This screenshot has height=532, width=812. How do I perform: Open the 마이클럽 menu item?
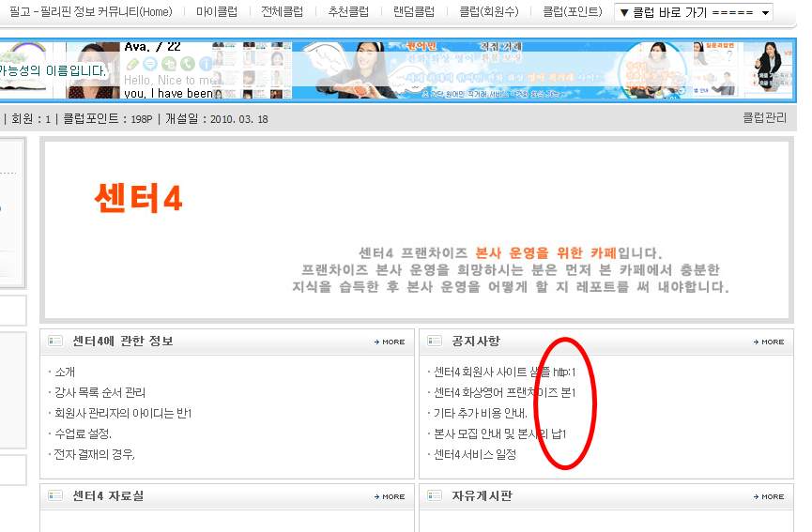(217, 11)
